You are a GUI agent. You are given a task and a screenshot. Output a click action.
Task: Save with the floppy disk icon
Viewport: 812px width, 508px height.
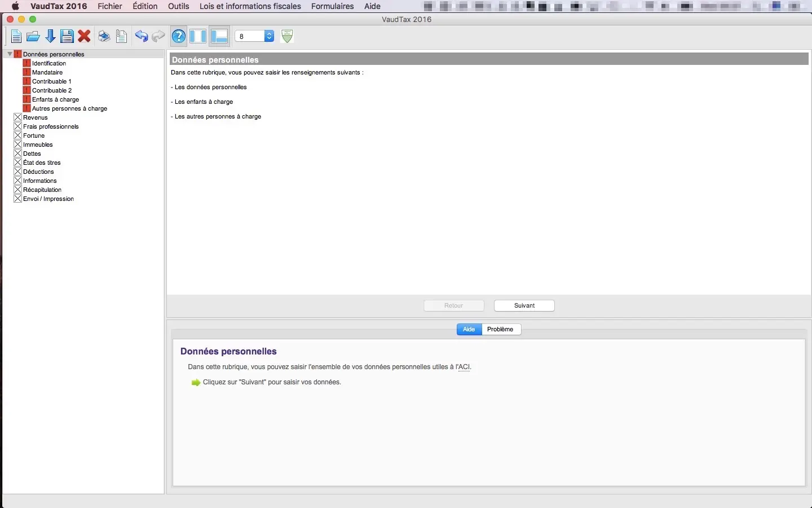tap(67, 37)
